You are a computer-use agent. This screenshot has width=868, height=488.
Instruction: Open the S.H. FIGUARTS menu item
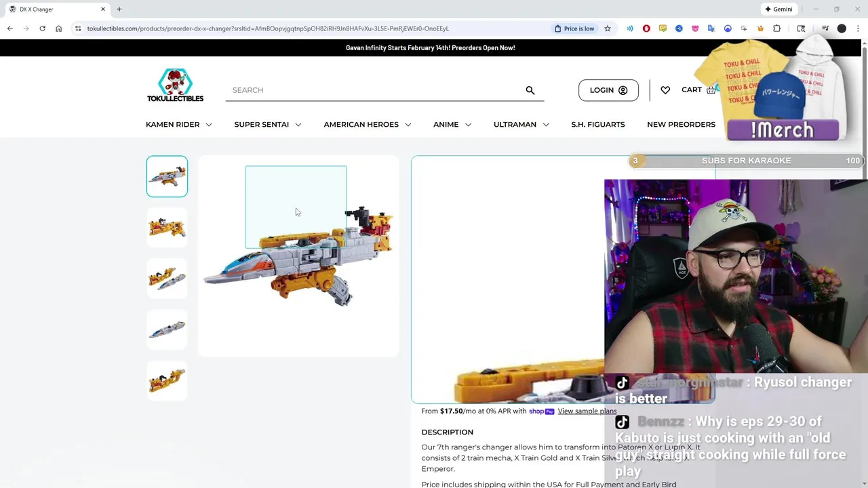pos(598,125)
